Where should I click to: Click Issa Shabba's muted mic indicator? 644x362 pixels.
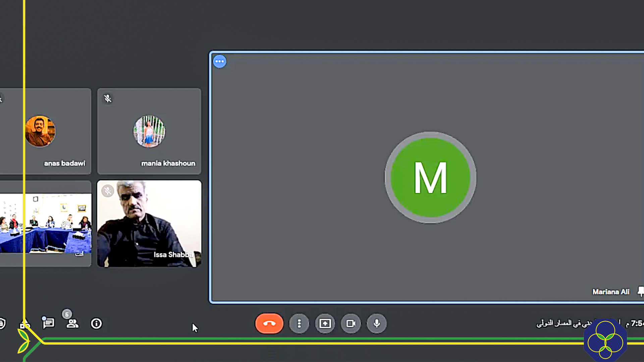(108, 191)
